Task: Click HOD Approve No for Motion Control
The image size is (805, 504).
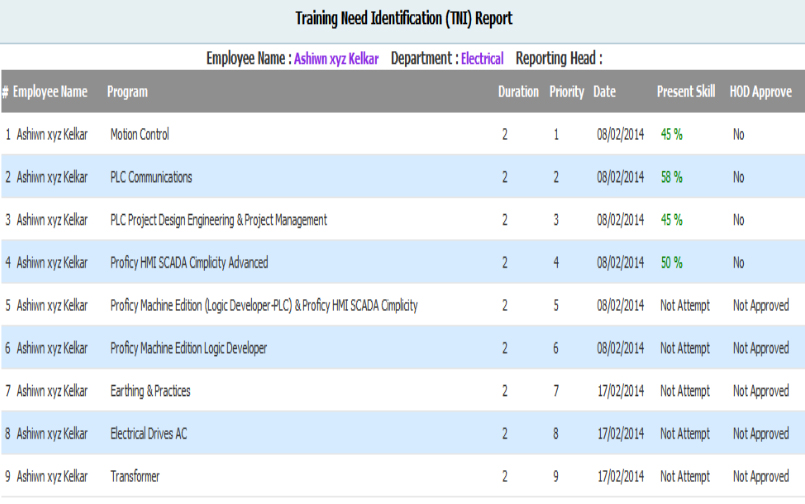Action: tap(738, 134)
